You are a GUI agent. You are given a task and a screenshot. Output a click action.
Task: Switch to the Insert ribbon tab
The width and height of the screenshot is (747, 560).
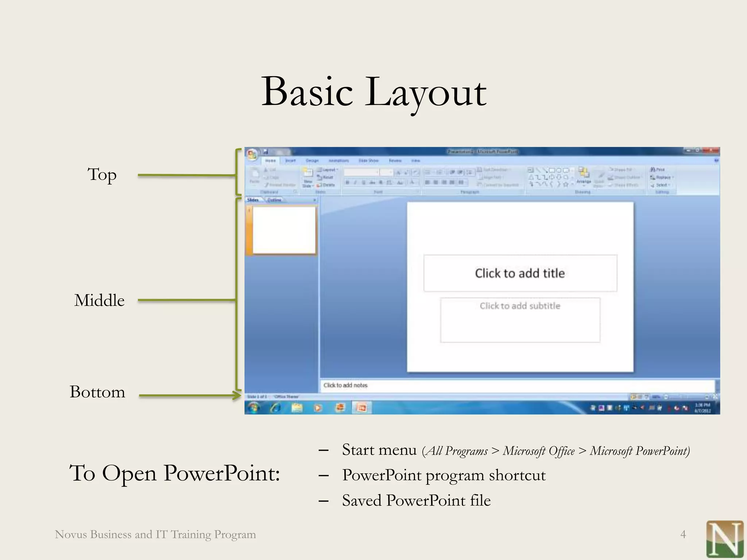coord(290,160)
